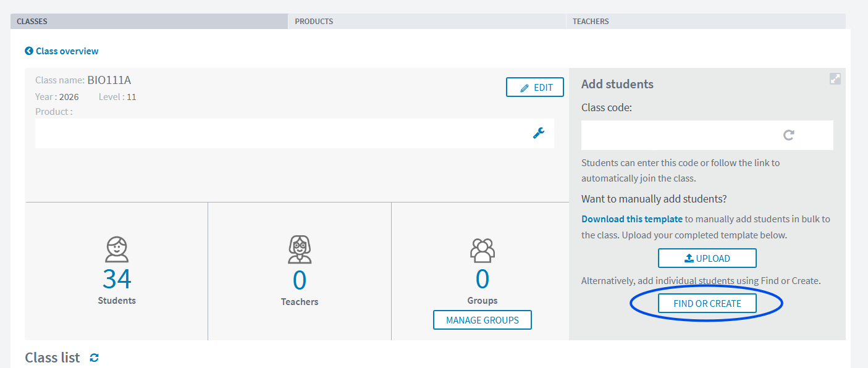
Task: Regenerate the class code with the refresh icon
Action: (x=788, y=135)
